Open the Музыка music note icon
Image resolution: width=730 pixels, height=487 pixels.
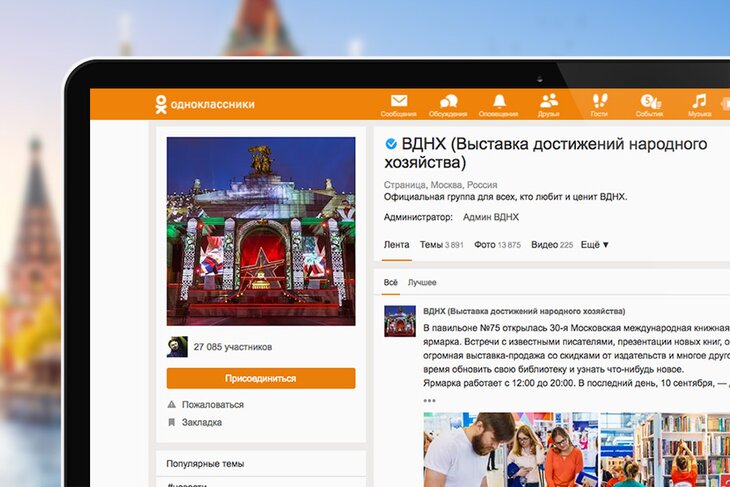click(699, 101)
